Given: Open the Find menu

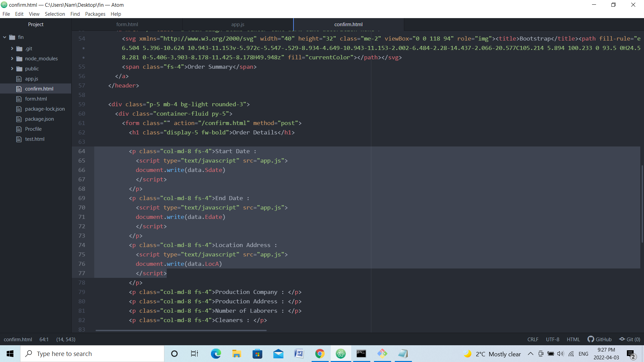Looking at the screenshot, I should click(x=75, y=14).
